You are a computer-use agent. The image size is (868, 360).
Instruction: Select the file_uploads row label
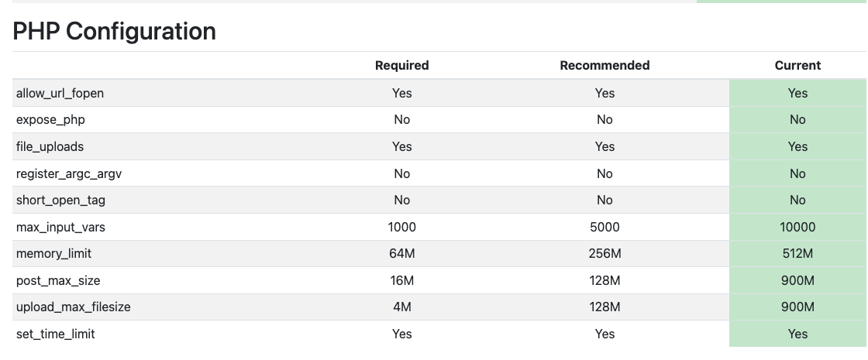(x=50, y=146)
